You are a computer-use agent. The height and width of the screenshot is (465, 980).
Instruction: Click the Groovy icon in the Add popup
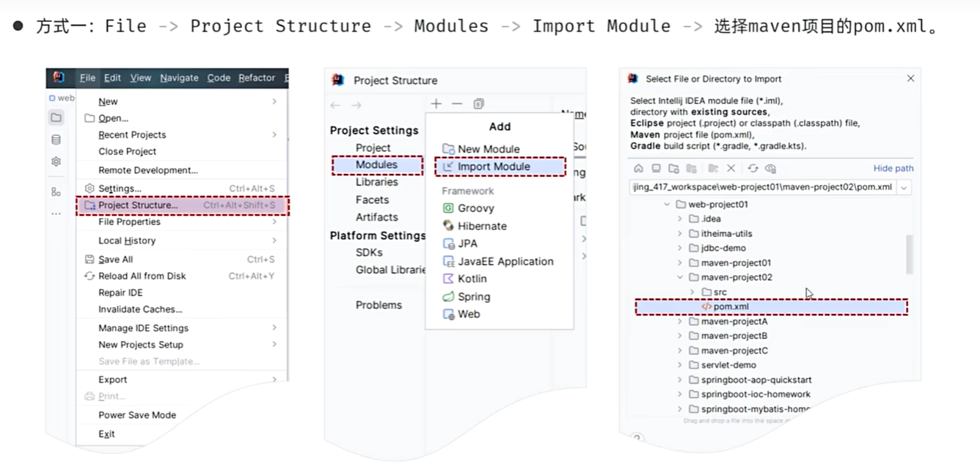pos(448,208)
